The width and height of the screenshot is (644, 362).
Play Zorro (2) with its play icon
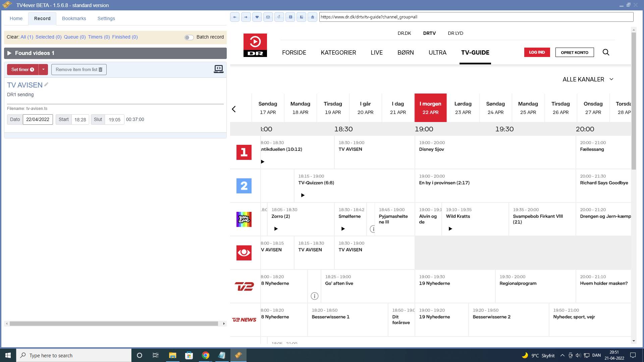pyautogui.click(x=276, y=229)
